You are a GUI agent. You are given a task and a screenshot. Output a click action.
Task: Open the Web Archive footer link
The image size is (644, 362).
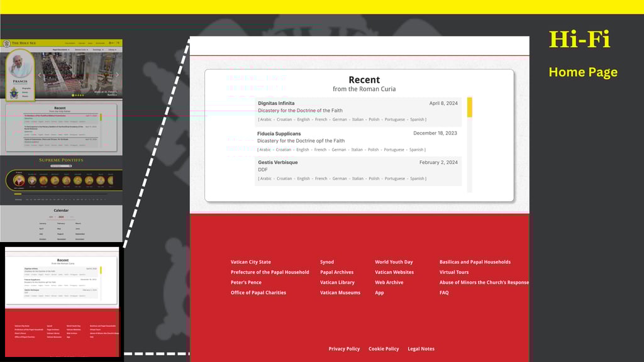(389, 282)
